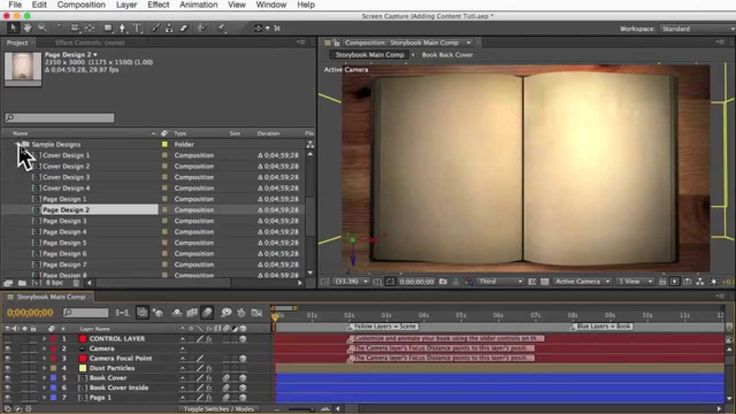Select the Puppet Pin tool
Screen dimensions: 736x414
221,28
